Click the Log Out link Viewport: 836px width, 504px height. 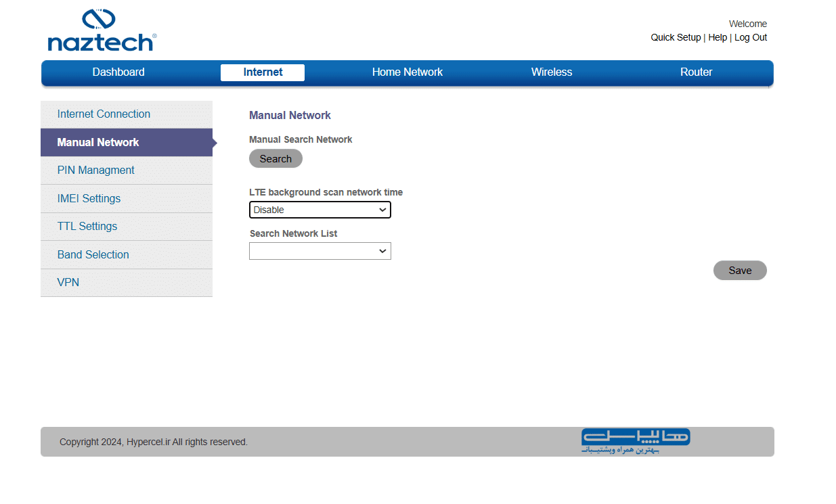(x=750, y=38)
